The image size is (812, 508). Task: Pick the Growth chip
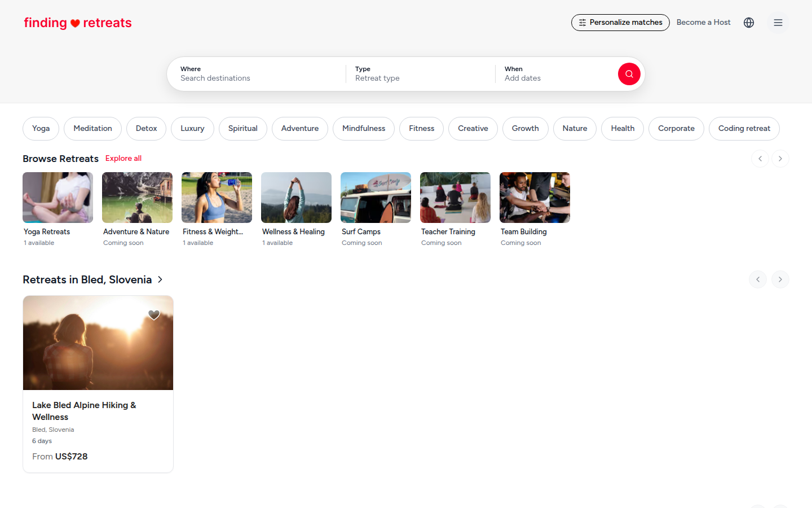click(x=526, y=129)
